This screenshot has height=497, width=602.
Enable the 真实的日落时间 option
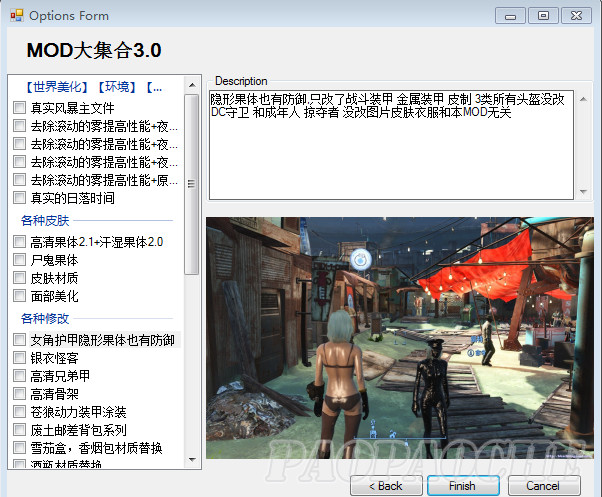[x=19, y=198]
